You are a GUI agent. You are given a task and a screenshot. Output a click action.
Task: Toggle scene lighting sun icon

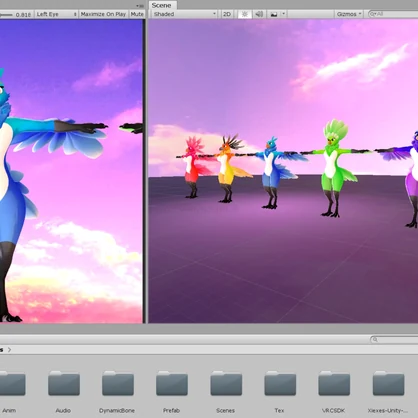(x=245, y=14)
